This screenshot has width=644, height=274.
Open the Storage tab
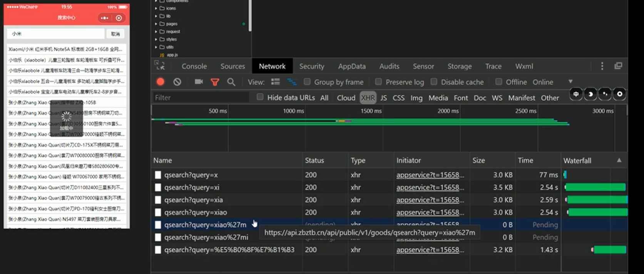pyautogui.click(x=460, y=66)
